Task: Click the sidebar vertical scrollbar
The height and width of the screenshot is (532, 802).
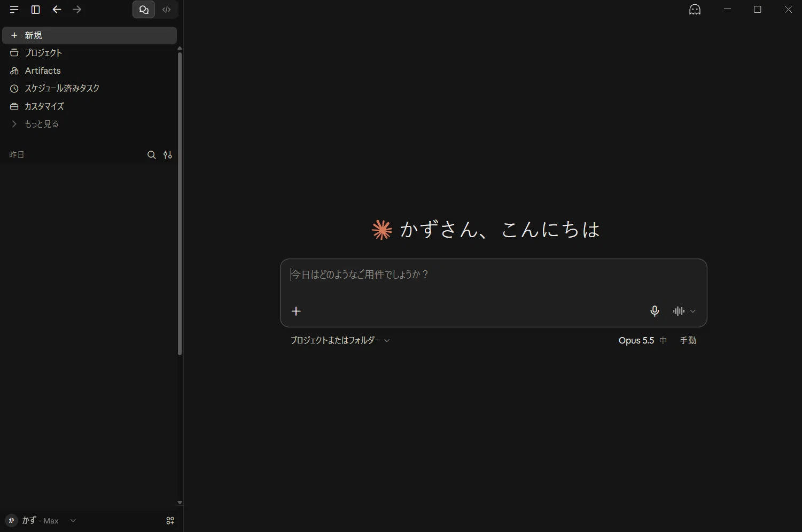Action: tap(180, 204)
